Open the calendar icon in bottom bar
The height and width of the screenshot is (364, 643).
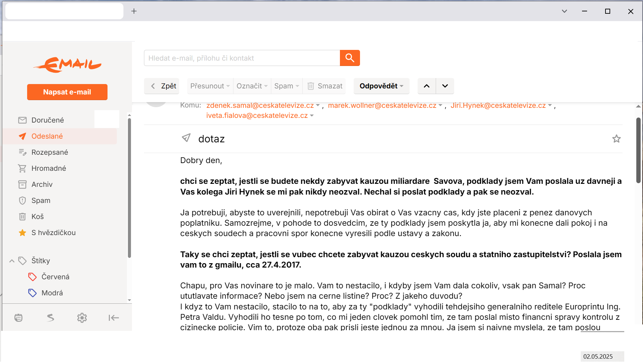18,317
